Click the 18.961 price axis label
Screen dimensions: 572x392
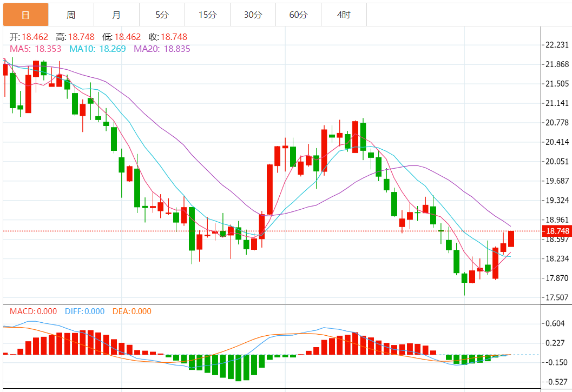557,220
